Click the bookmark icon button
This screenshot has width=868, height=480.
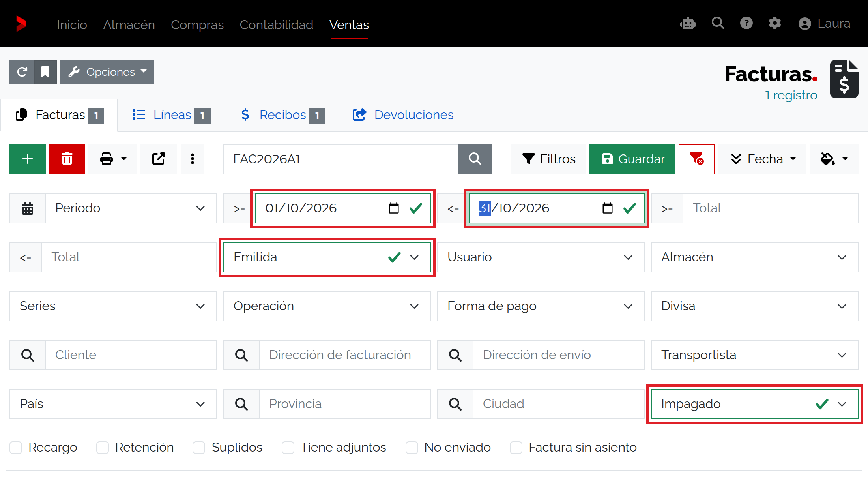[45, 72]
